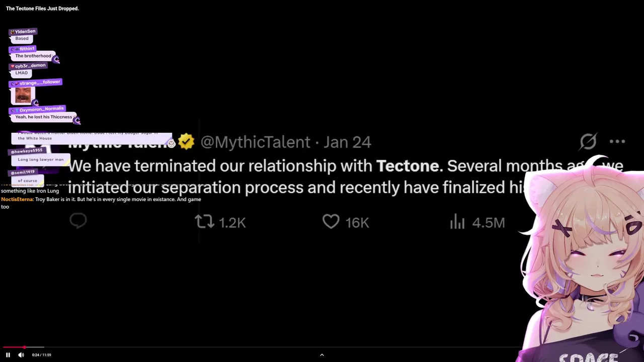Open the tweet's three-dot more menu
The width and height of the screenshot is (644, 362).
point(617,142)
